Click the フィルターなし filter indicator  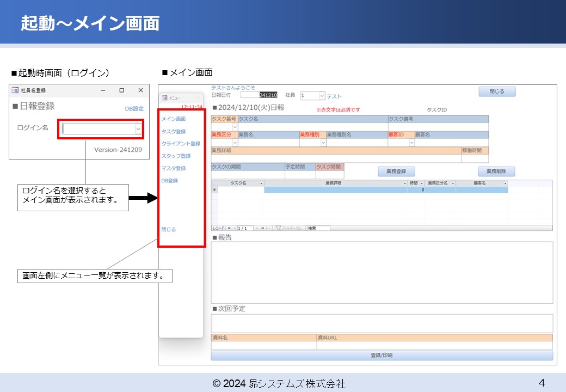click(x=288, y=228)
